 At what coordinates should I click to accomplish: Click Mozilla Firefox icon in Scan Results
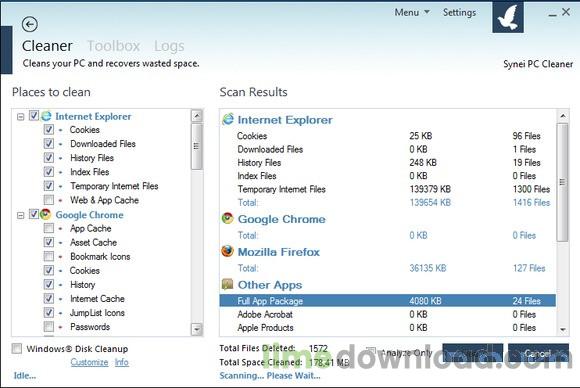coord(227,251)
